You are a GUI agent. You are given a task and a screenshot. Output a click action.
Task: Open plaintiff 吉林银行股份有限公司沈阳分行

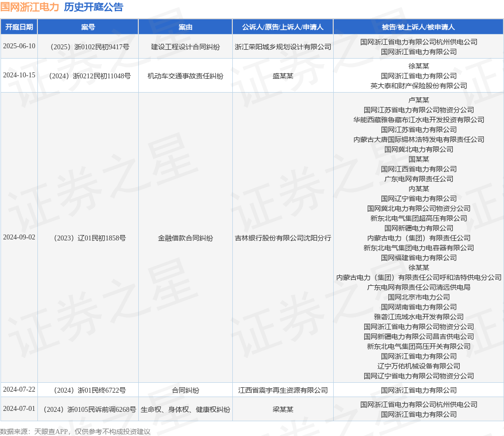(x=283, y=238)
